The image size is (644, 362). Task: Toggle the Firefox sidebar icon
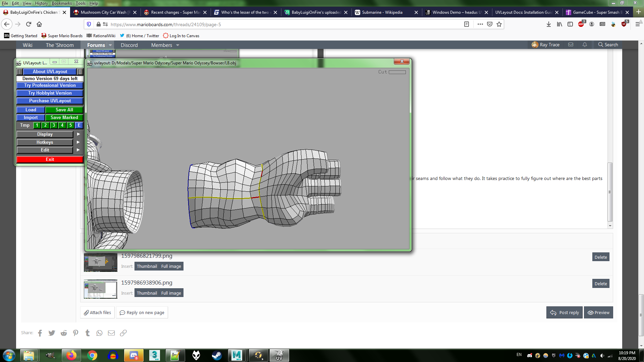[570, 24]
